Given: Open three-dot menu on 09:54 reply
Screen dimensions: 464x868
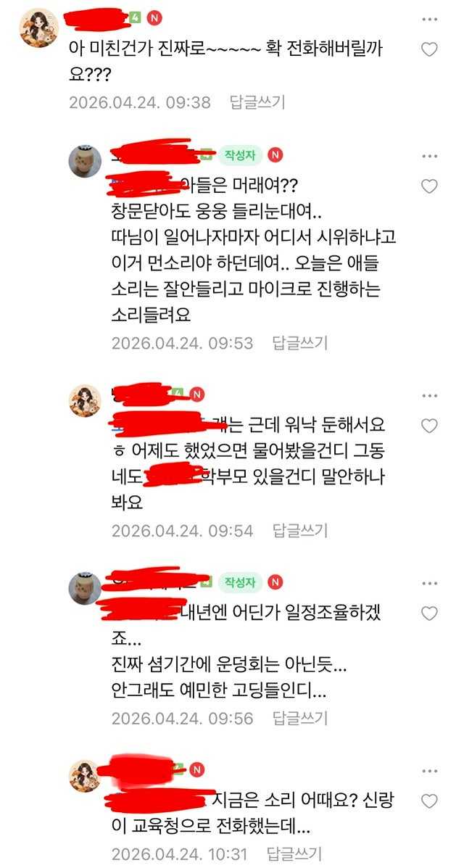Looking at the screenshot, I should coord(429,395).
